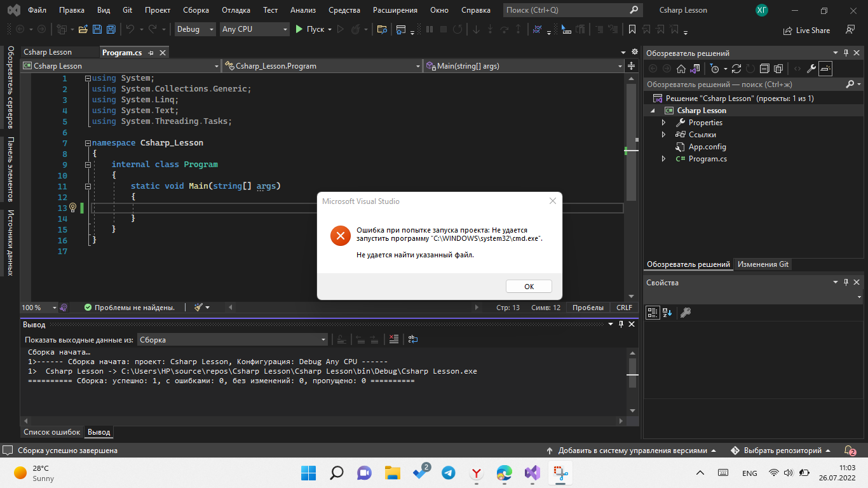Viewport: 868px width, 488px height.
Task: Click the Поиск (Ctrl+Q) search field
Action: tap(572, 10)
